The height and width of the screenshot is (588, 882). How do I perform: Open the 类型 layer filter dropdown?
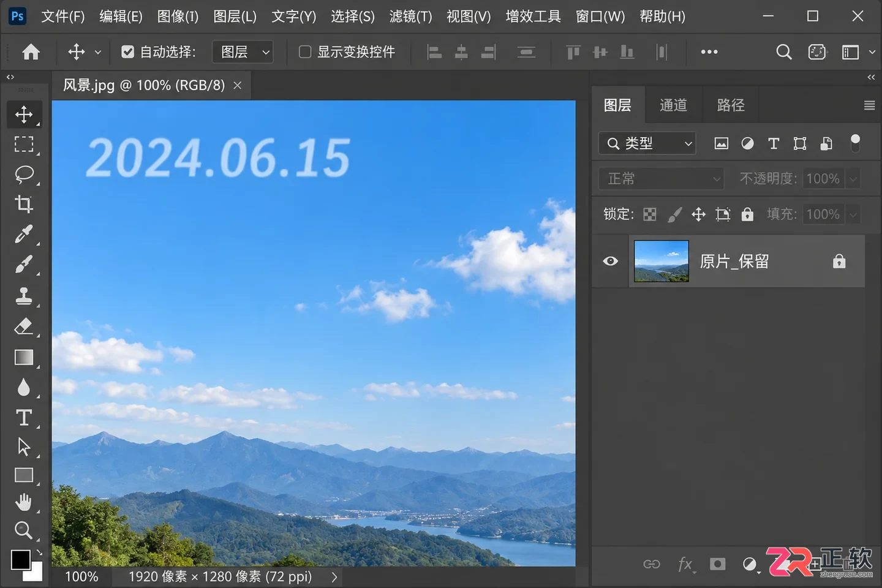[x=647, y=143]
